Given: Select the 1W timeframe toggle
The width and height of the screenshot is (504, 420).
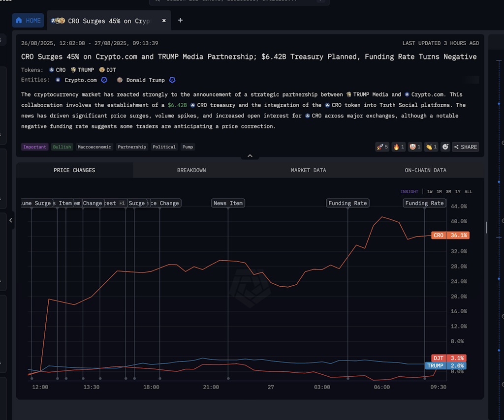Looking at the screenshot, I should [x=429, y=192].
